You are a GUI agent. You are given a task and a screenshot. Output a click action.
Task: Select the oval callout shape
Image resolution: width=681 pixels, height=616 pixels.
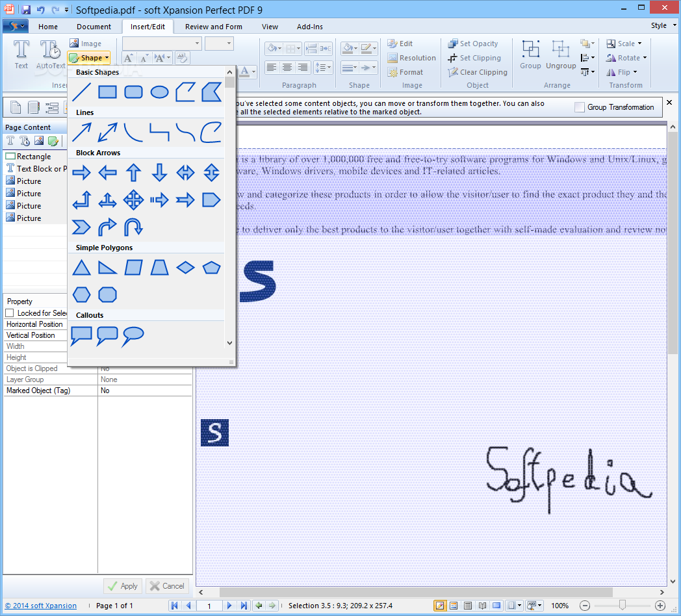[133, 335]
